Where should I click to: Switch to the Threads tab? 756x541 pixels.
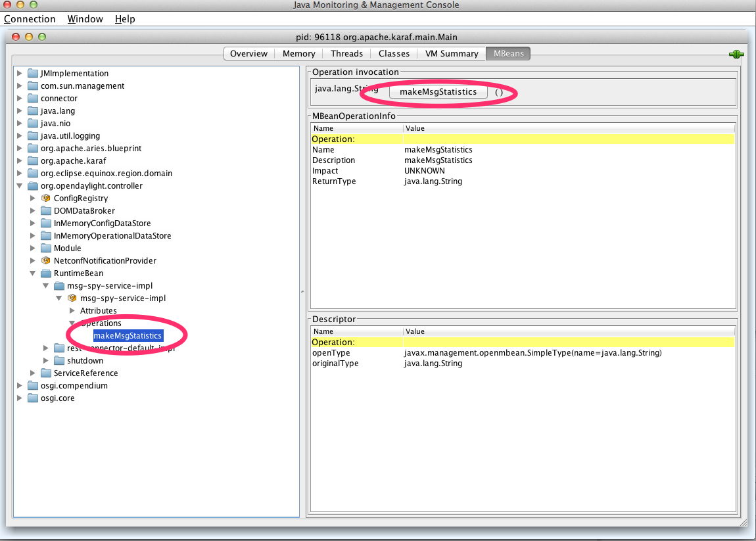click(346, 53)
